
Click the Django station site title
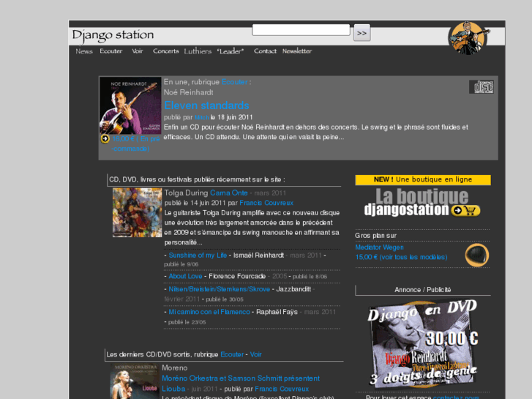[x=113, y=35]
